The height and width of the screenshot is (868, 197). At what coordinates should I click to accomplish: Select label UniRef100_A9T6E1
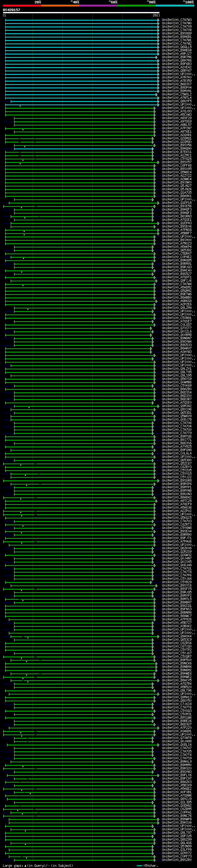pyautogui.click(x=177, y=131)
